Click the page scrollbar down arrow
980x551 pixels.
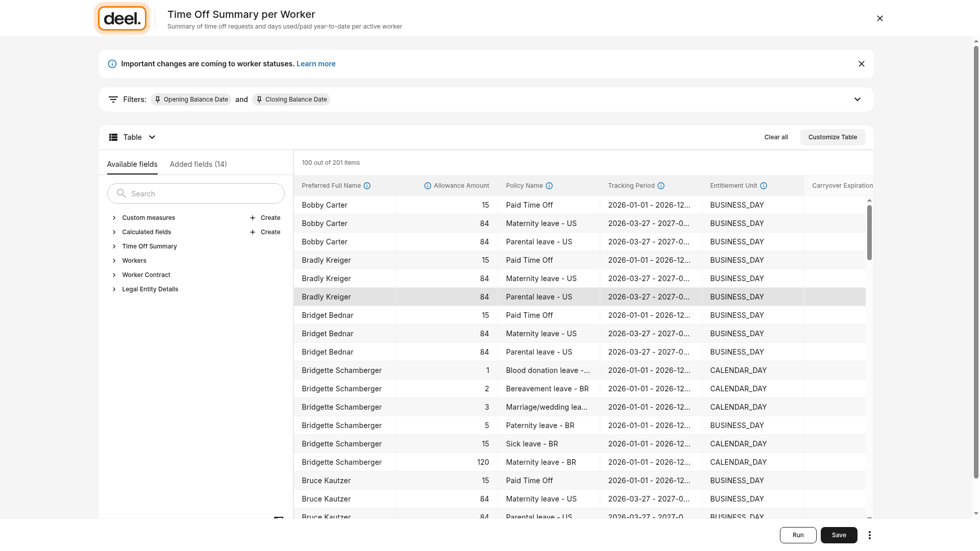click(976, 514)
